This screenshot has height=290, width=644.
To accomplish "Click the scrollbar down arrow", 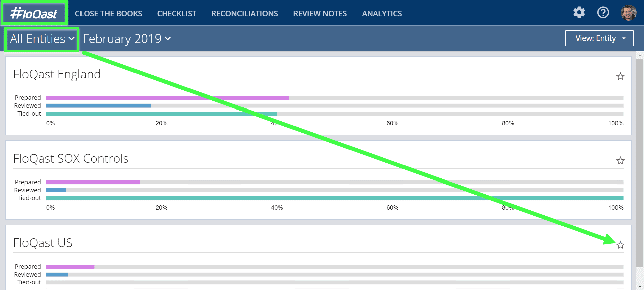I will click(640, 287).
